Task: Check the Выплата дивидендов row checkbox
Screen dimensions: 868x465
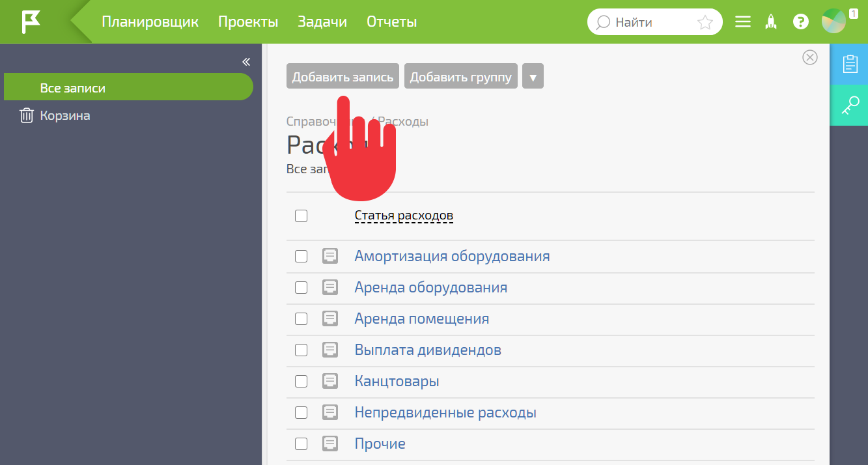Action: 301,350
